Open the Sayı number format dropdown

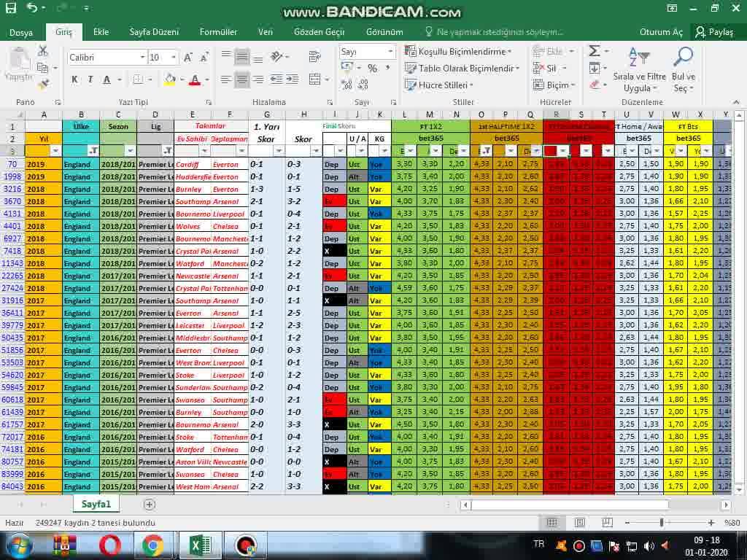point(390,52)
